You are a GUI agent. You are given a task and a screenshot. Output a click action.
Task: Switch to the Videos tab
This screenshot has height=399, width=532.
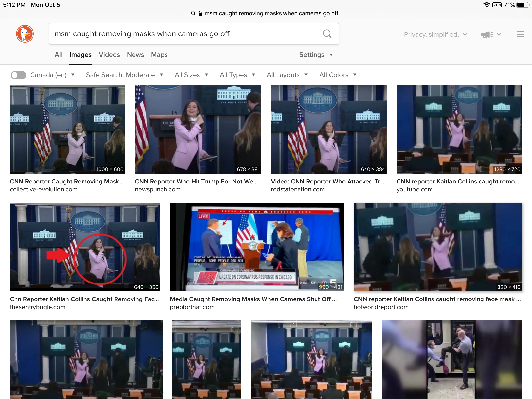(x=109, y=55)
